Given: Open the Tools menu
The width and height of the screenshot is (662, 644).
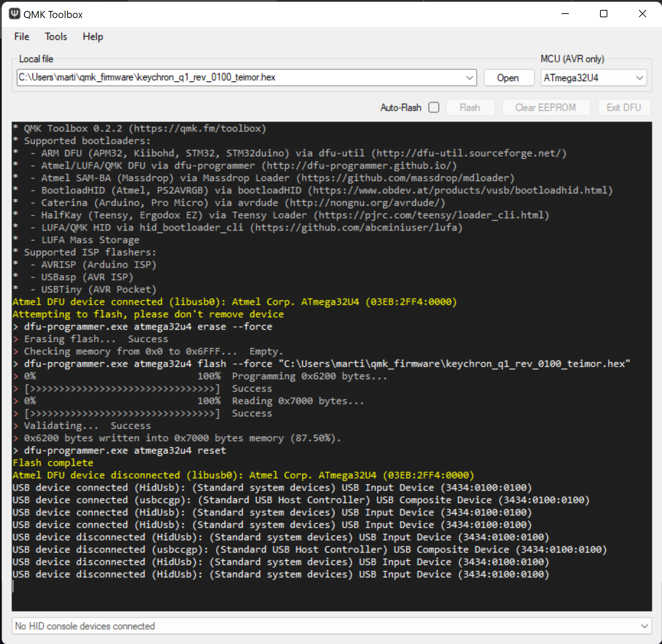Looking at the screenshot, I should tap(56, 37).
